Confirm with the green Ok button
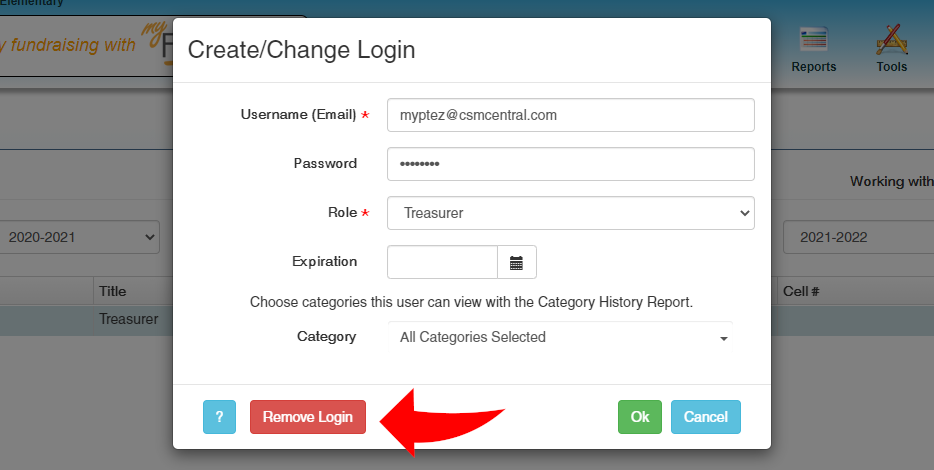 (640, 417)
